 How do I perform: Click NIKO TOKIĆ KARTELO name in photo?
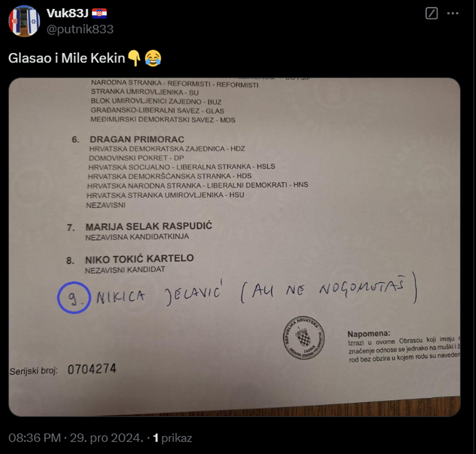click(139, 259)
